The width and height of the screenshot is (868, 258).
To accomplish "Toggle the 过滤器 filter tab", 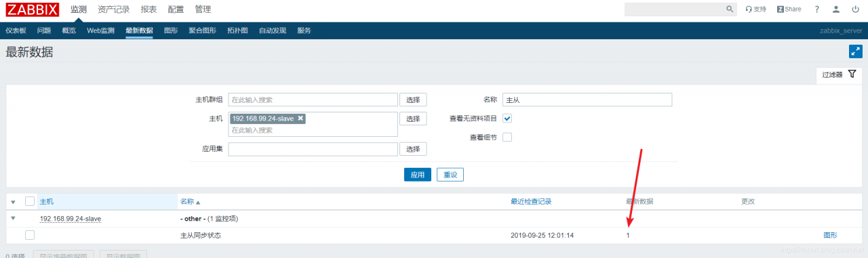I will pyautogui.click(x=839, y=74).
